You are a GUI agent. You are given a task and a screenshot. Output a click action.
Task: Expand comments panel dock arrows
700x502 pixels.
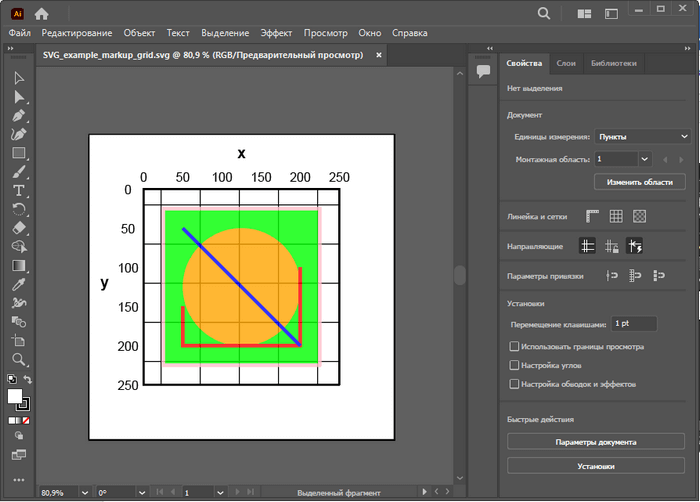pyautogui.click(x=490, y=48)
